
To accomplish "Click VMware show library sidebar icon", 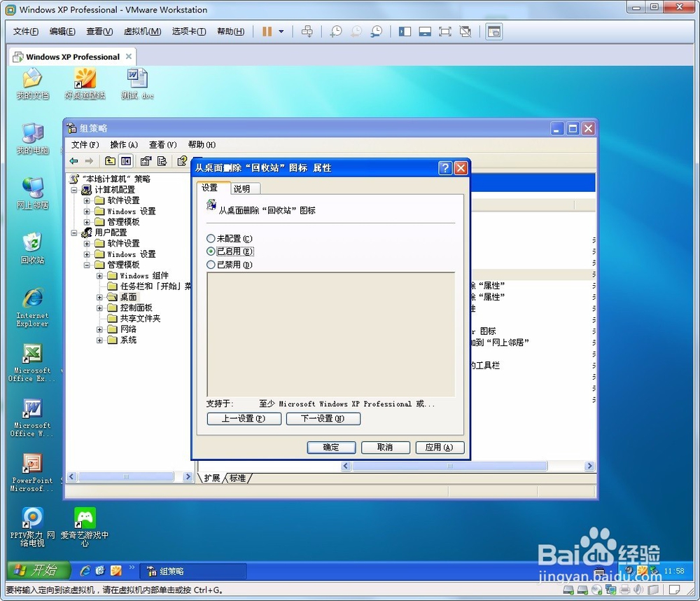I will click(405, 32).
